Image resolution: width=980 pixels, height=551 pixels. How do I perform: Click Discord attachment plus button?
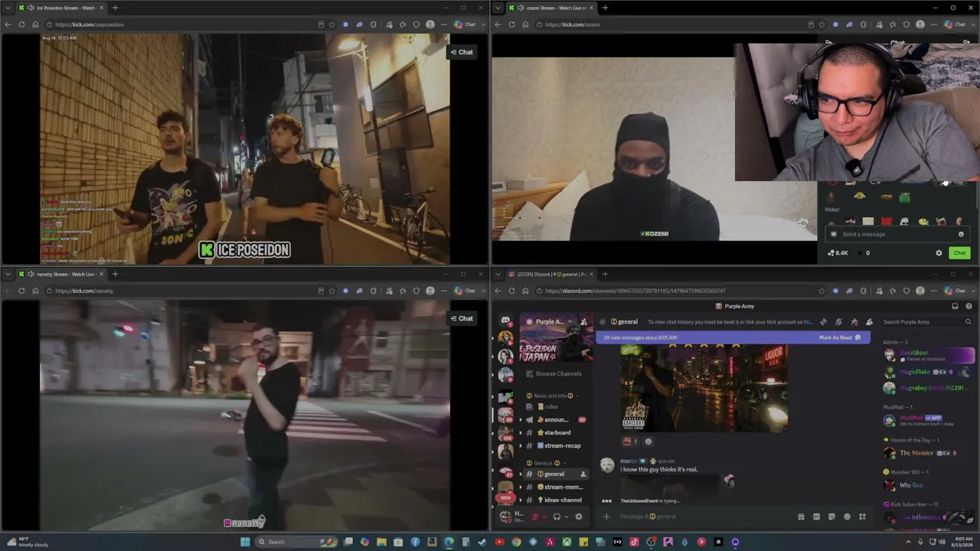pos(606,517)
